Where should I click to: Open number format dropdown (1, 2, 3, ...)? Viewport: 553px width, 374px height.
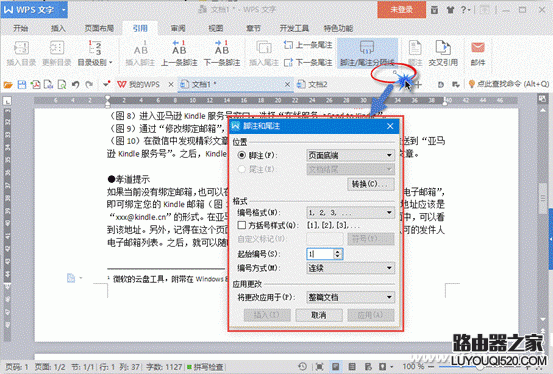[x=350, y=213]
